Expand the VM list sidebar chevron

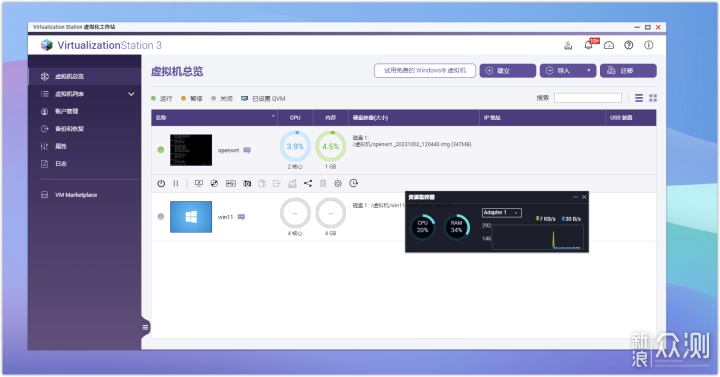pyautogui.click(x=131, y=94)
